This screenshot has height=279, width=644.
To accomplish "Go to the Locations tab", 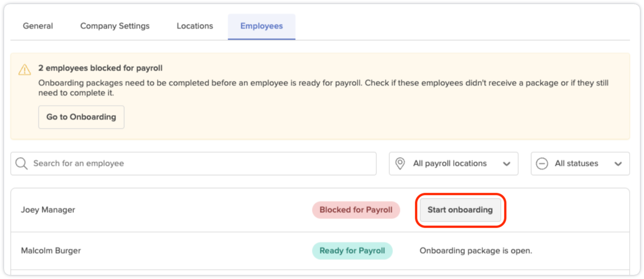I will tap(195, 26).
